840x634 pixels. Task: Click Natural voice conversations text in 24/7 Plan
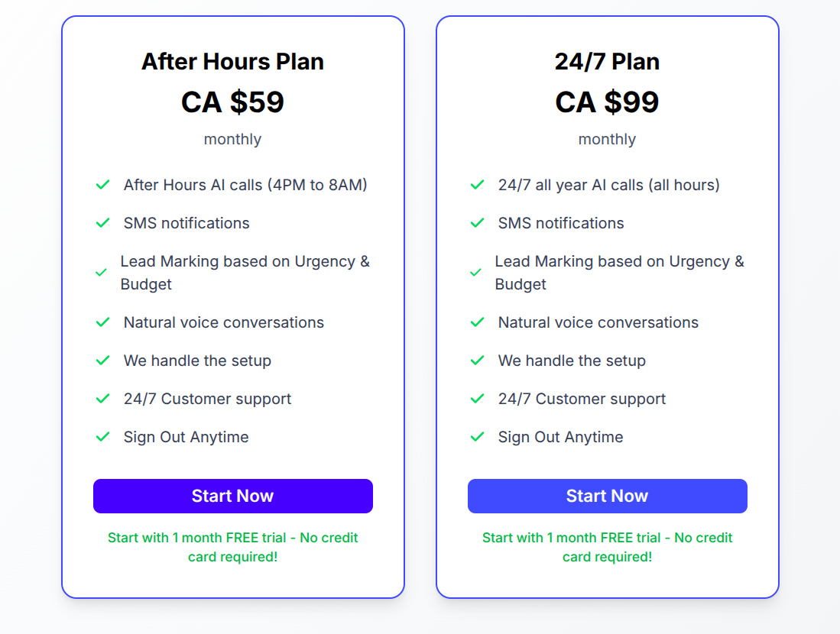pyautogui.click(x=598, y=322)
